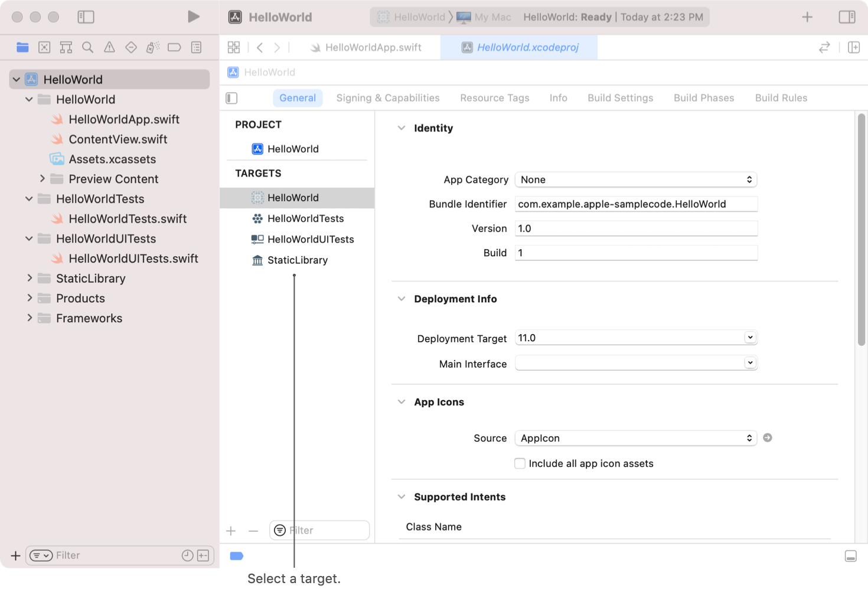This screenshot has height=589, width=868.
Task: Switch to the General tab
Action: (298, 98)
